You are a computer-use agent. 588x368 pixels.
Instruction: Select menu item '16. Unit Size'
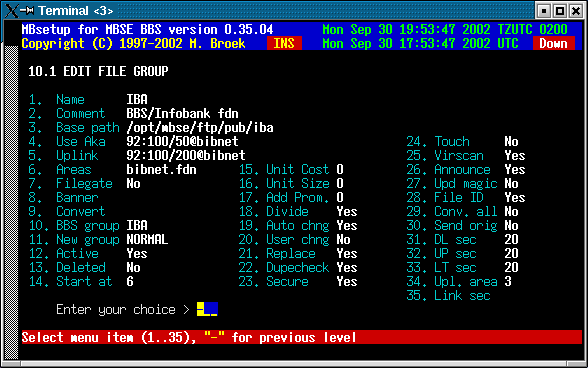pos(284,183)
